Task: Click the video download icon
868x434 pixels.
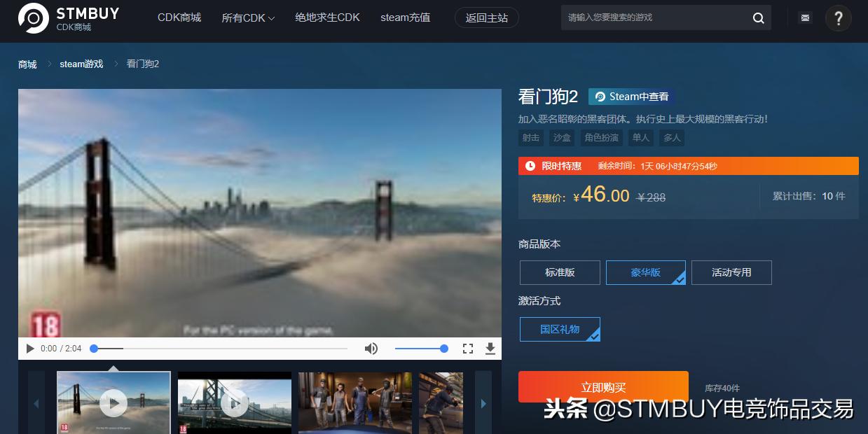Action: pos(491,348)
